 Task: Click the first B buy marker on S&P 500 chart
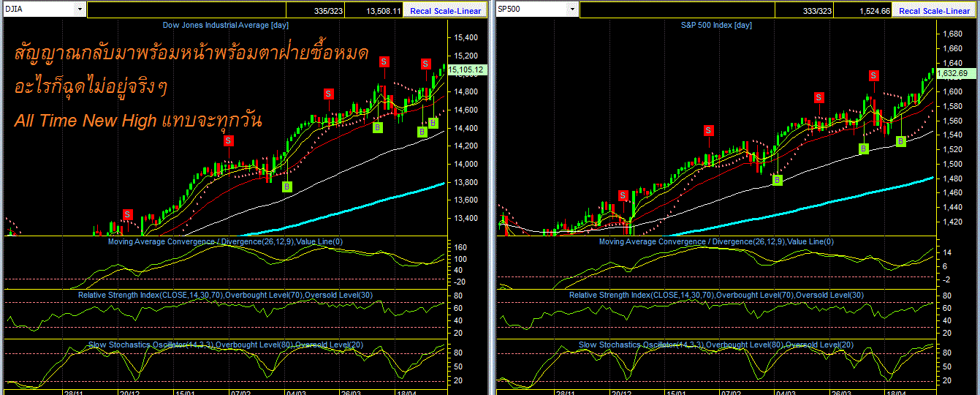pos(778,180)
